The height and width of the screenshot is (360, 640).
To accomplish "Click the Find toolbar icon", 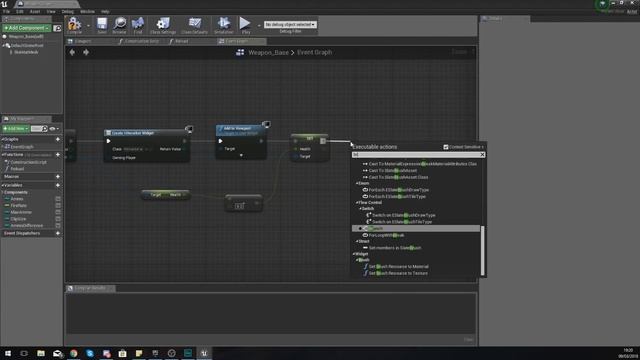I will [x=138, y=25].
